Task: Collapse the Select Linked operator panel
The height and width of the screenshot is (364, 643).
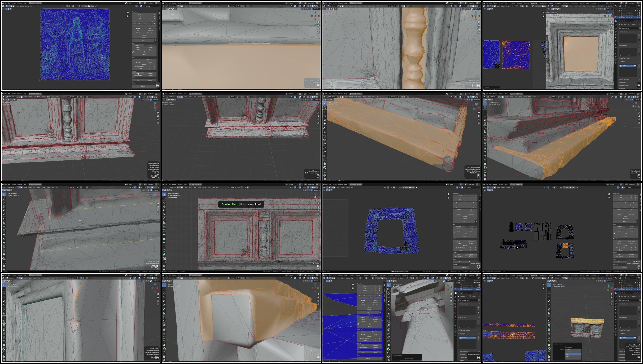Action: (554, 344)
